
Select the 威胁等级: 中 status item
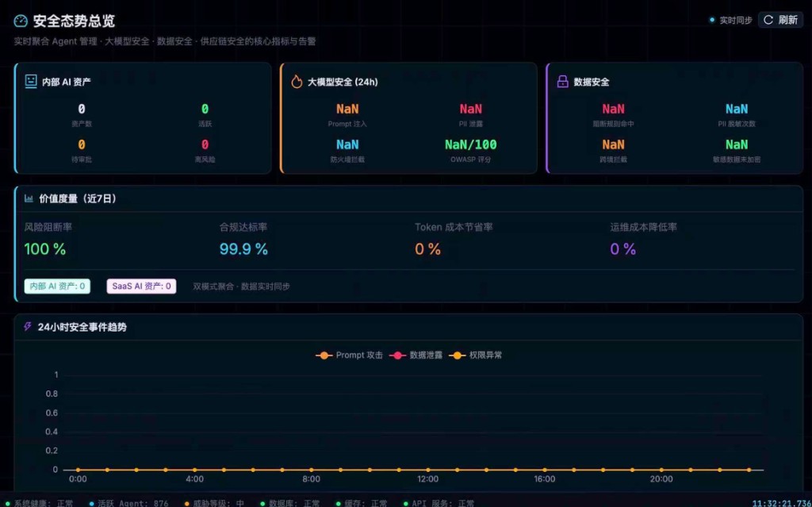[x=214, y=503]
